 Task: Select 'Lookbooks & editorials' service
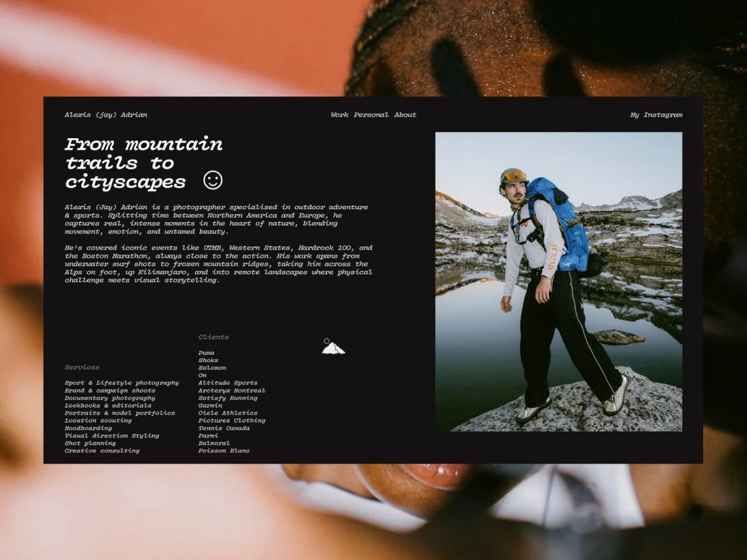(108, 406)
